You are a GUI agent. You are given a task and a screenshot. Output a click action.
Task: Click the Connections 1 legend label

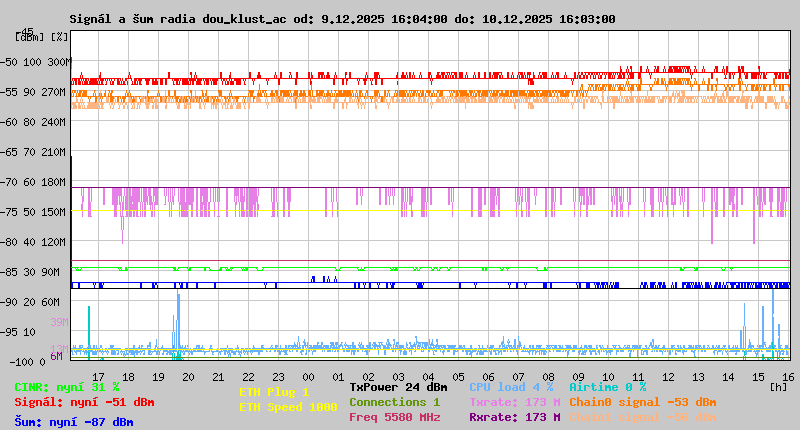point(394,402)
